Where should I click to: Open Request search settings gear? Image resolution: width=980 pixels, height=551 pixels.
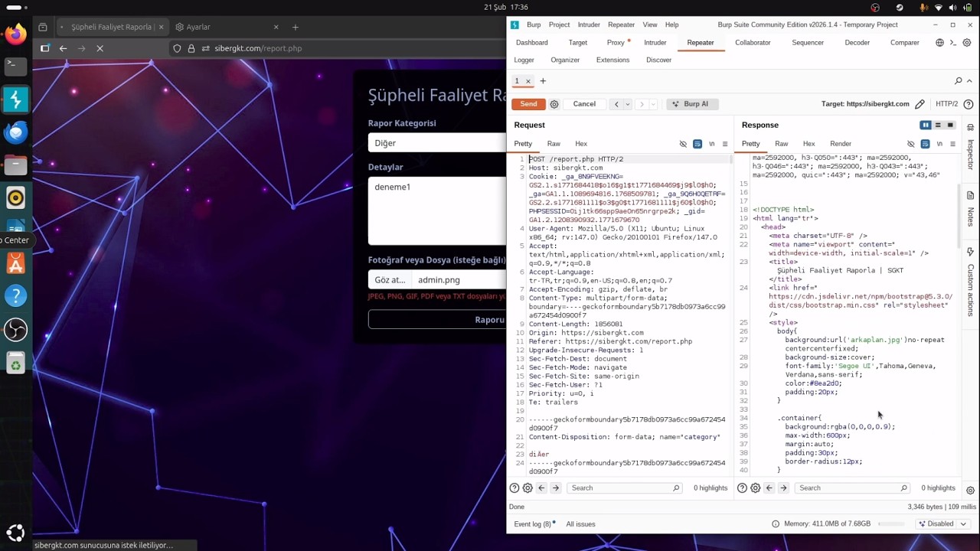click(x=528, y=488)
